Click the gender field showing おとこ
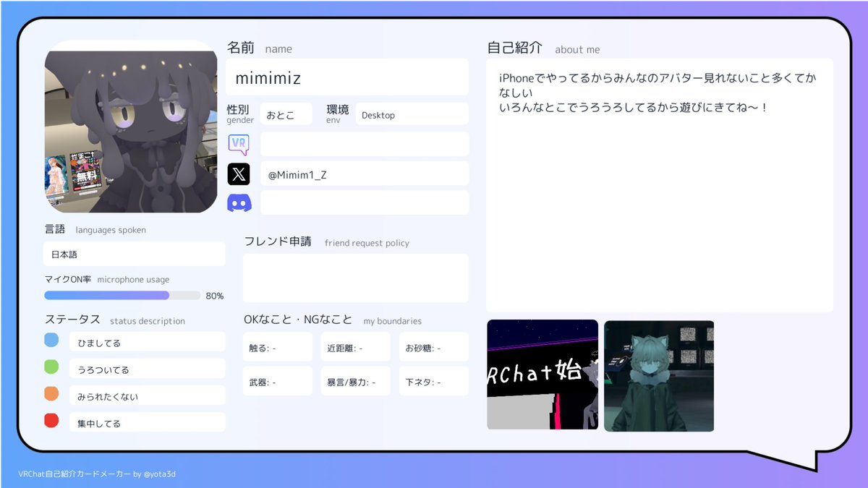Viewport: 868px width, 488px height. pos(286,114)
